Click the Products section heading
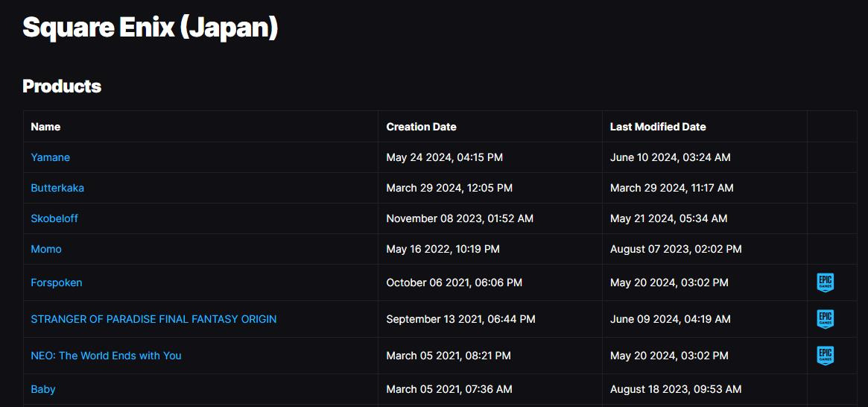The image size is (868, 407). [62, 86]
